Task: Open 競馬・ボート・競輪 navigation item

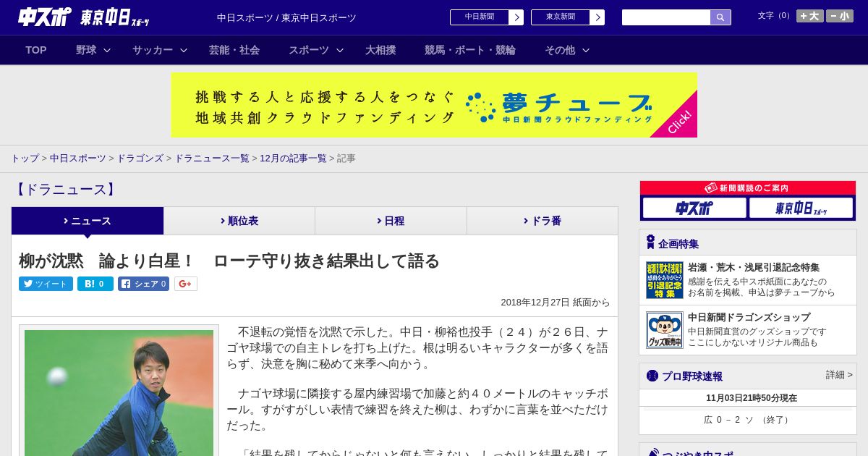Action: [470, 50]
